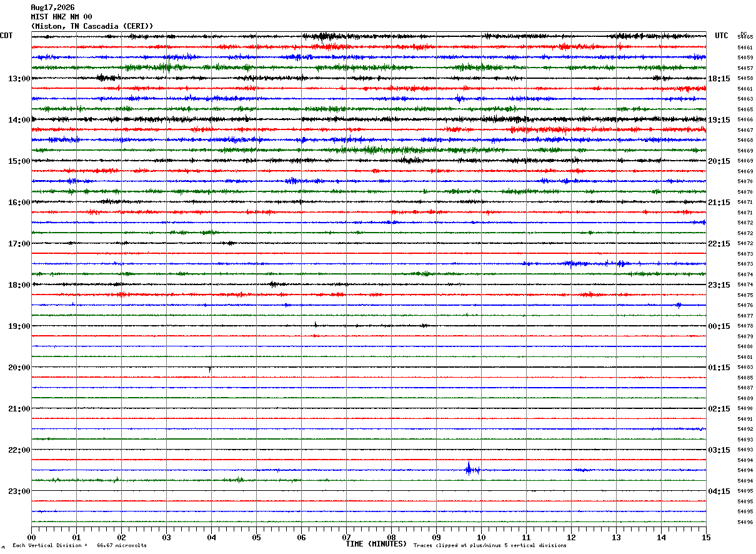Select DC offset value 54059
The image size is (756, 554).
[x=745, y=58]
